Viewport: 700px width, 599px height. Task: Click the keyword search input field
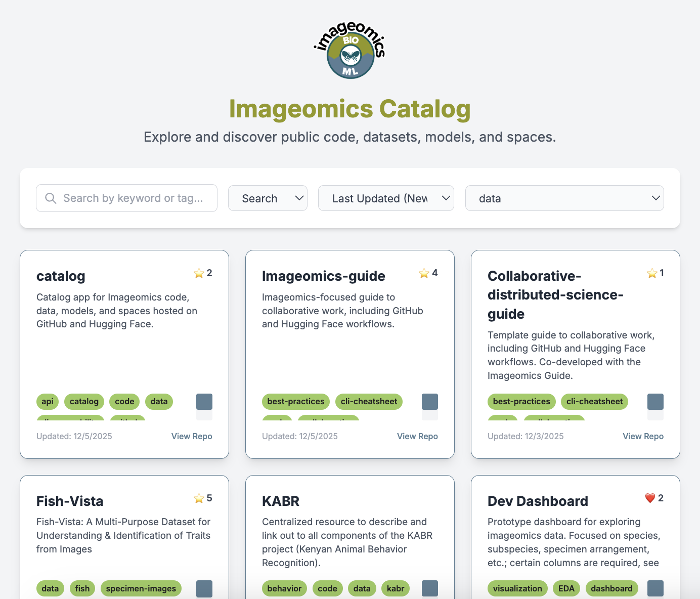pyautogui.click(x=126, y=198)
